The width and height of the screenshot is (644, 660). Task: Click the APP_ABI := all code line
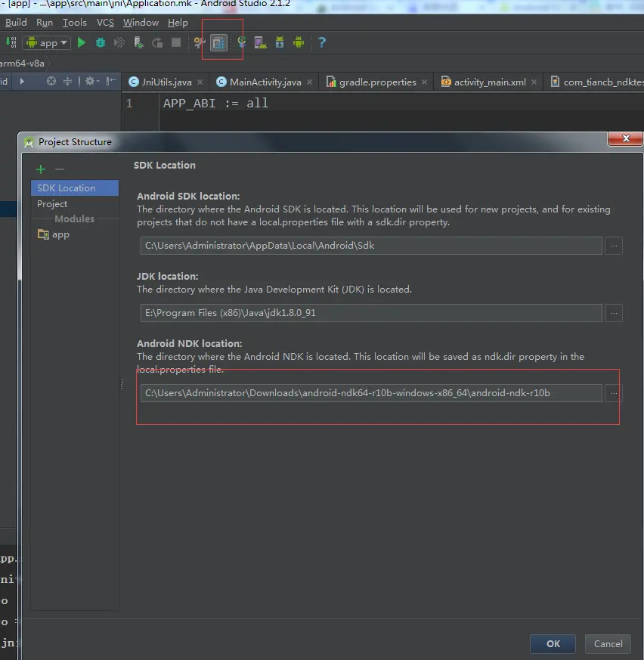point(215,103)
